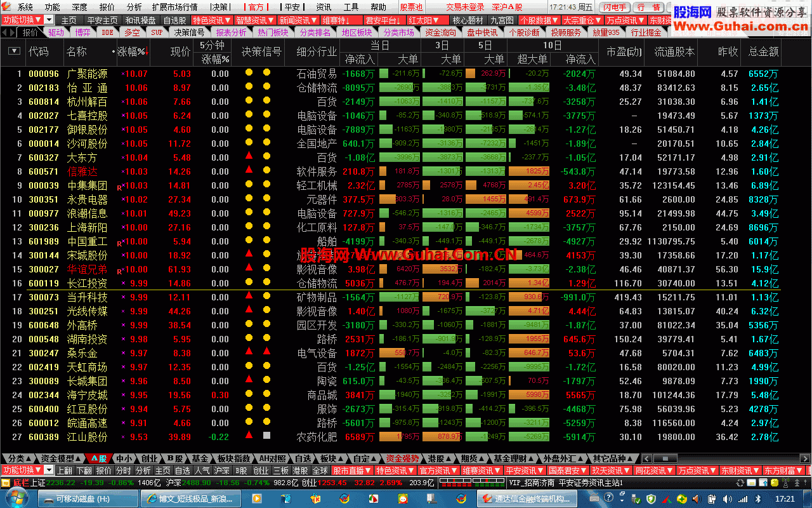Viewport: 812px width, 508px height.
Task: Click red triangle signal in 信雅达 row
Action: 249,170
